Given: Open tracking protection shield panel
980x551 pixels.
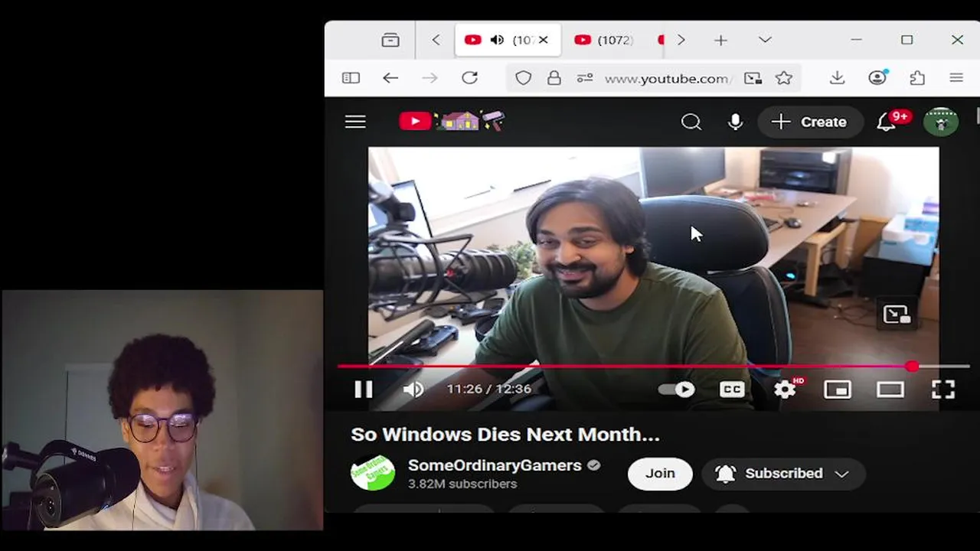Looking at the screenshot, I should (523, 78).
